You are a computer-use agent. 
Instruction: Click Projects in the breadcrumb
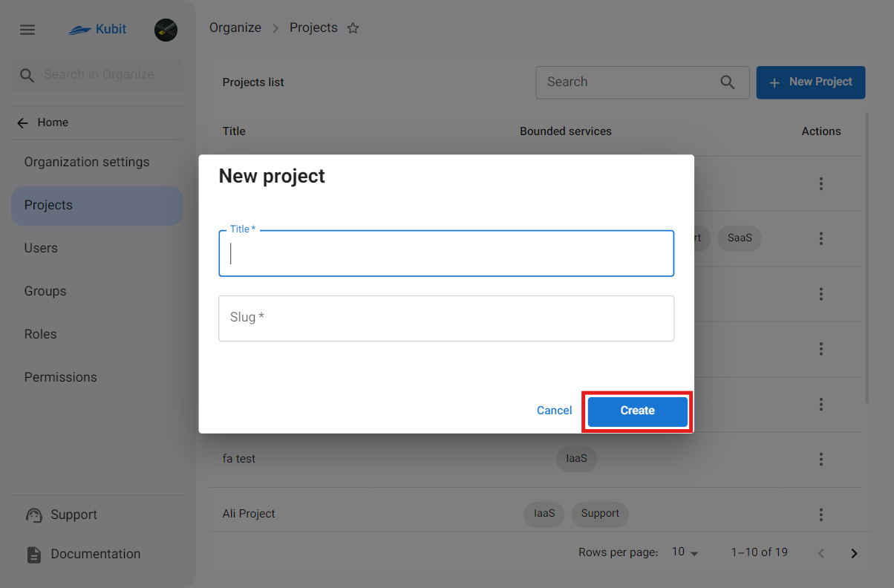point(313,28)
